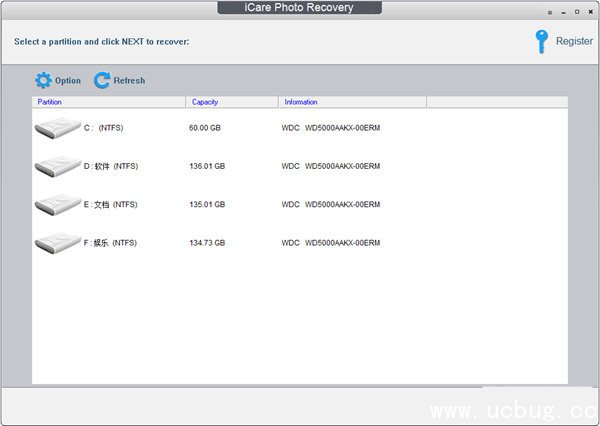Screen dimensions: 600x426
Task: Click the 60.00 GB capacity cell
Action: (204, 128)
